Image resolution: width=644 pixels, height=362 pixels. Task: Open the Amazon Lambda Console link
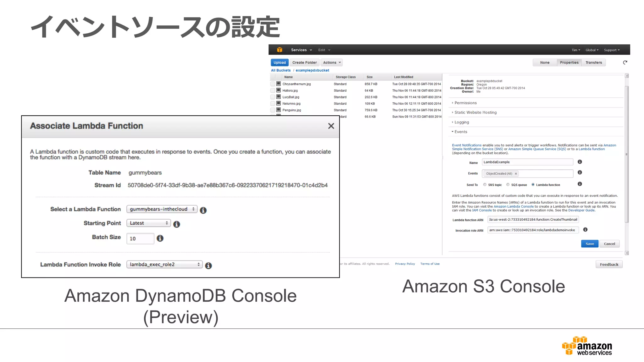click(x=514, y=206)
